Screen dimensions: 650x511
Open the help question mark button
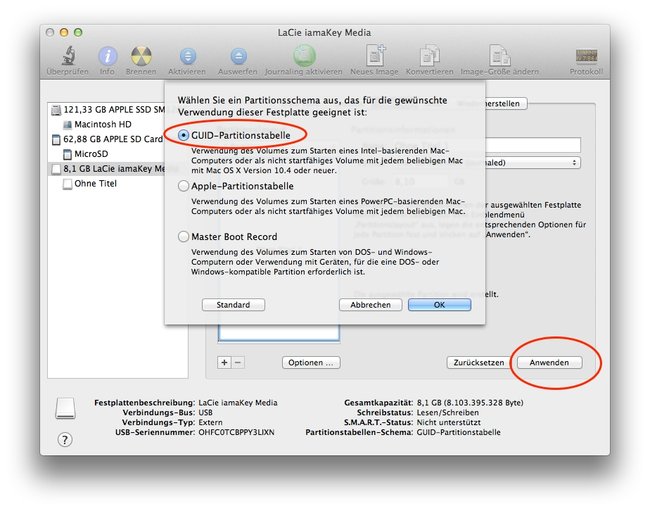(x=65, y=439)
